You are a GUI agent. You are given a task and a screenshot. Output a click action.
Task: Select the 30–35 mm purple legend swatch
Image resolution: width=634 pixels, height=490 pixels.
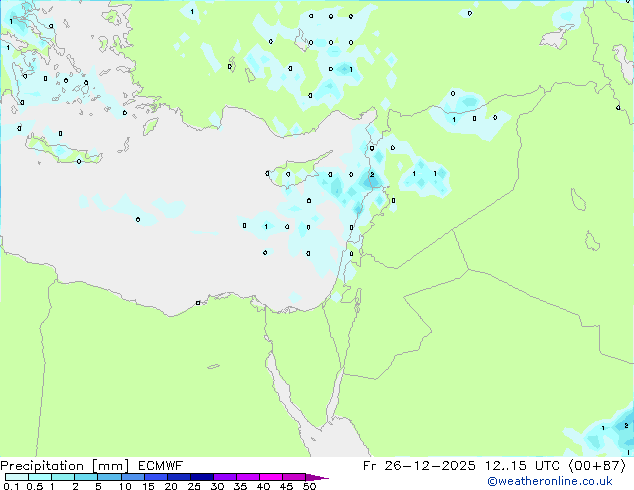click(224, 477)
